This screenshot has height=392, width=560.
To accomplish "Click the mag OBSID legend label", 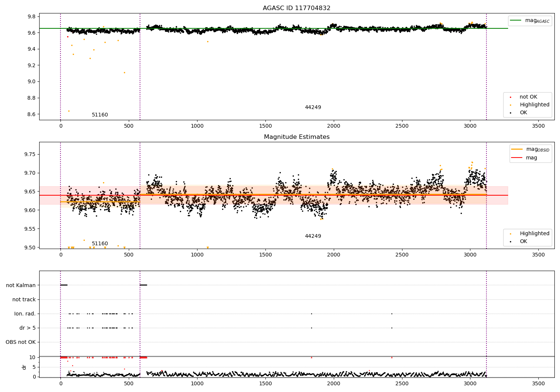I will click(x=538, y=150).
